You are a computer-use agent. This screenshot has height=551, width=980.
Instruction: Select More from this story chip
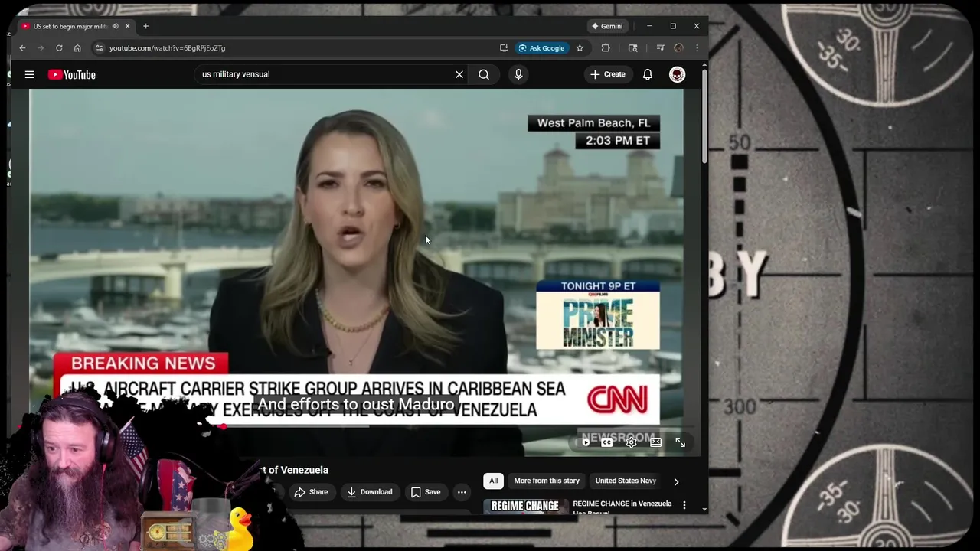547,481
